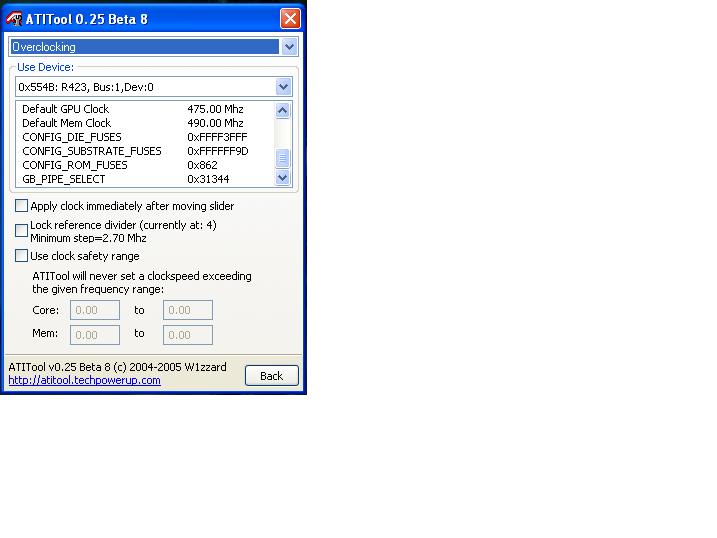Viewport: 717px width, 538px height.
Task: Click the 0xFFFFFF9D value
Action: point(218,151)
